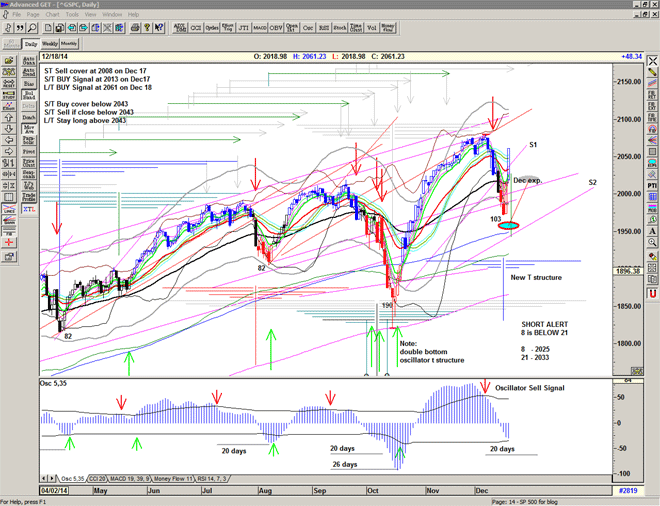Image resolution: width=660 pixels, height=506 pixels.
Task: Switch chart to Monthly timeframe
Action: 69,44
